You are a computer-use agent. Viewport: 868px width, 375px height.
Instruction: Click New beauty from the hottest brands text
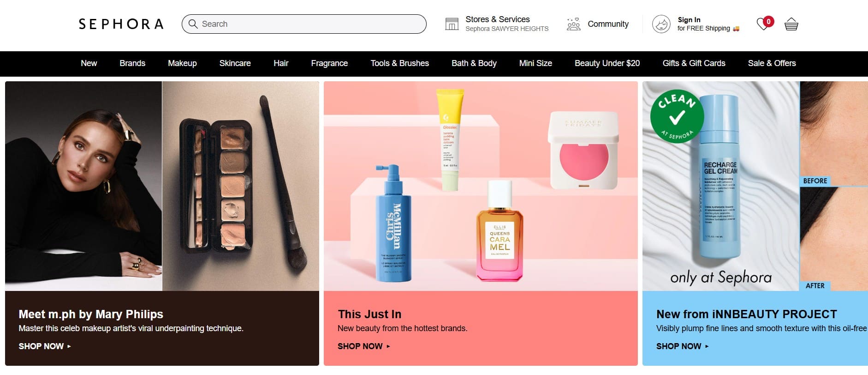click(x=402, y=328)
